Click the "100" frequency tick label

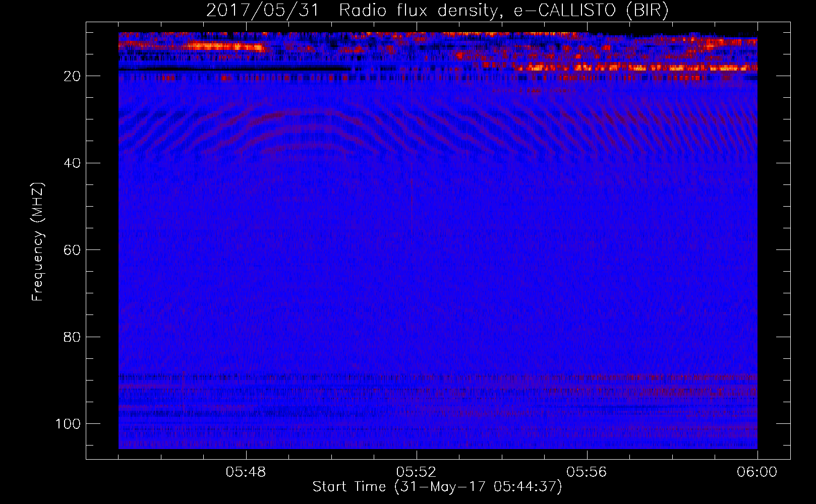pyautogui.click(x=68, y=424)
